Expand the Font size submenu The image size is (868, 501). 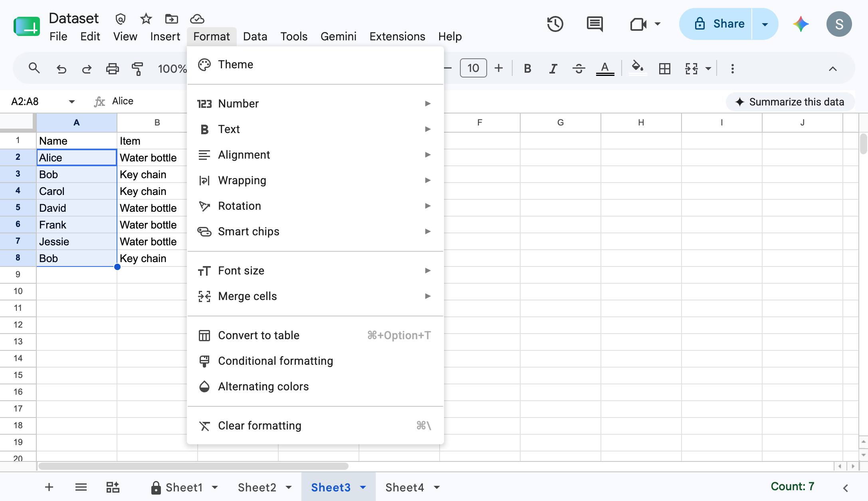tap(315, 270)
